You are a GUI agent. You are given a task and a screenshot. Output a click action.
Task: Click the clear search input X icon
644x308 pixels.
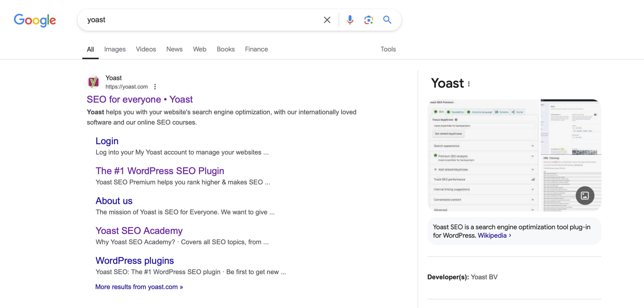pyautogui.click(x=328, y=19)
